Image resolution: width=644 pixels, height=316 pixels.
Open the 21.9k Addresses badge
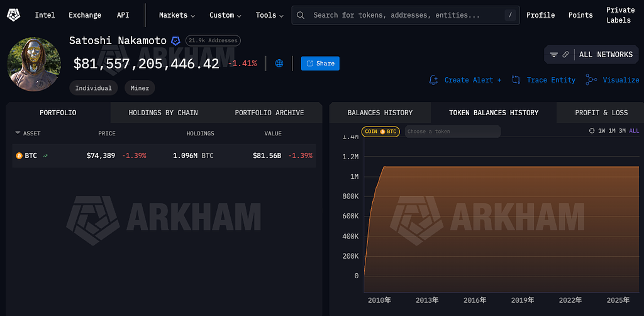[213, 41]
